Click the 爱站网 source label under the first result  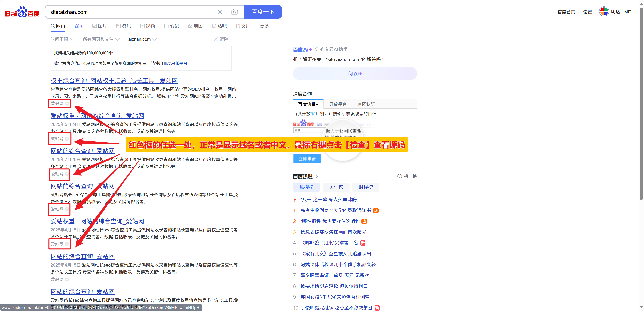pyautogui.click(x=57, y=103)
